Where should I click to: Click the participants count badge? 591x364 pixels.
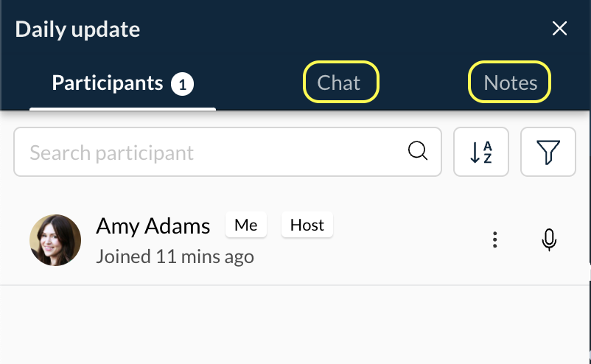click(x=183, y=84)
